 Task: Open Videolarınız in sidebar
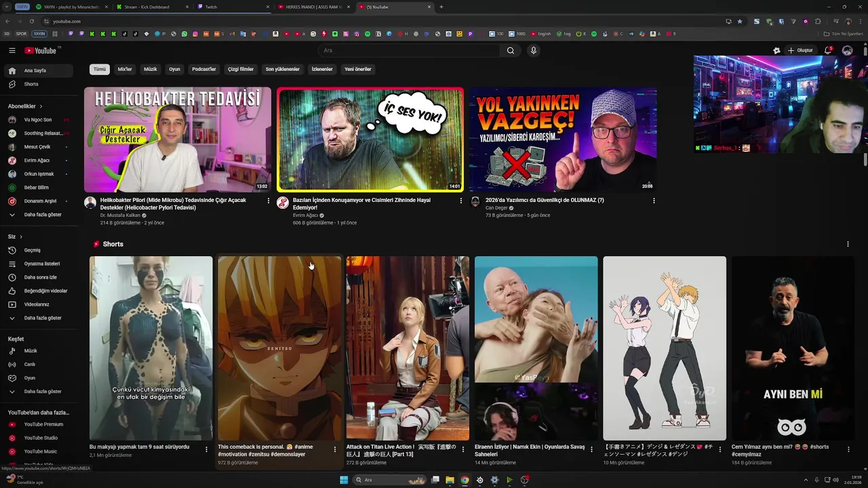[37, 304]
